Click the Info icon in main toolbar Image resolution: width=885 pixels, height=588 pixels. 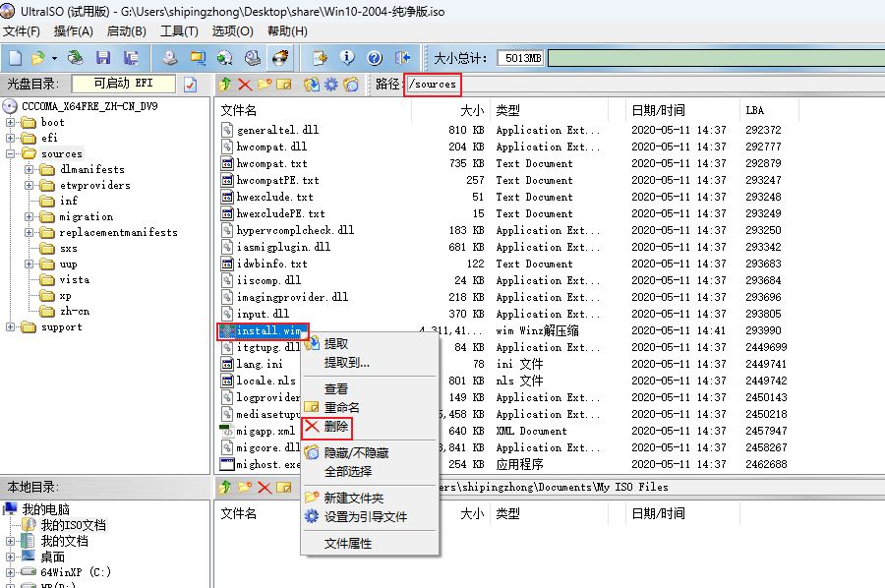[346, 58]
